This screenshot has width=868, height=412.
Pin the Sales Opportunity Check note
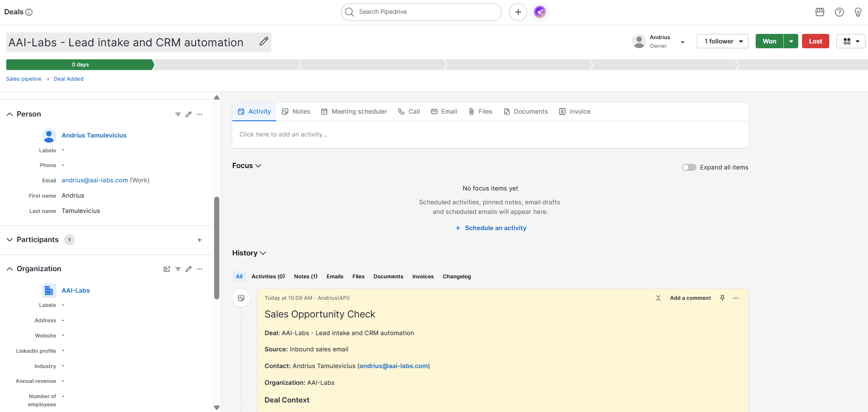click(x=722, y=298)
